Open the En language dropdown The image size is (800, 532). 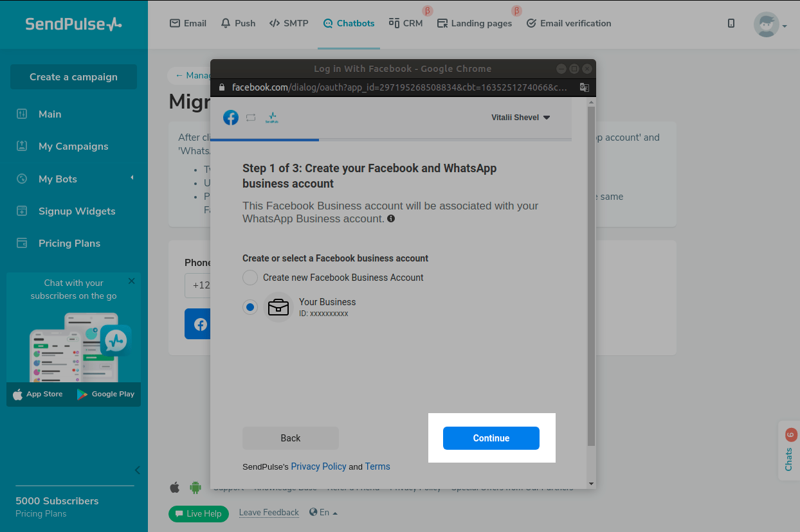(x=323, y=512)
